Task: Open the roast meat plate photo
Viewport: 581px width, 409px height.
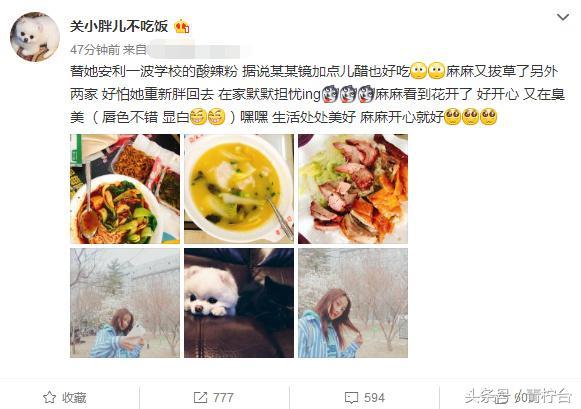Action: coord(353,189)
